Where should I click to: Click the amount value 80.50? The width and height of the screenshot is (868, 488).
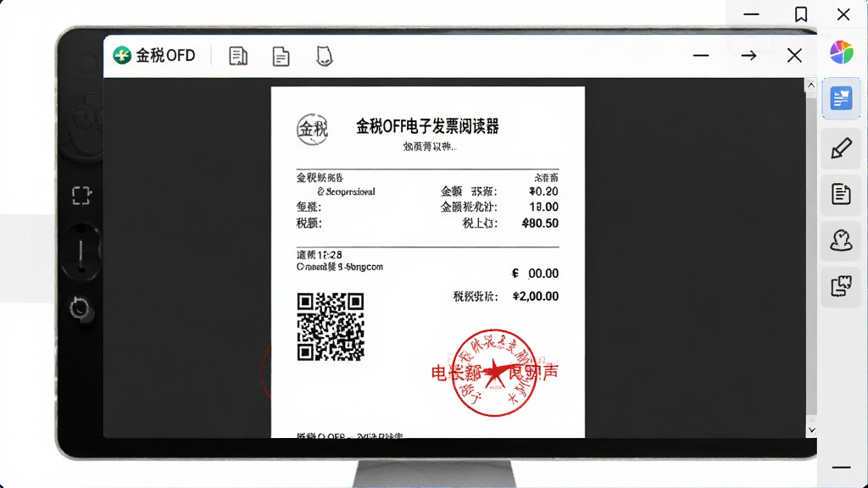[x=540, y=224]
